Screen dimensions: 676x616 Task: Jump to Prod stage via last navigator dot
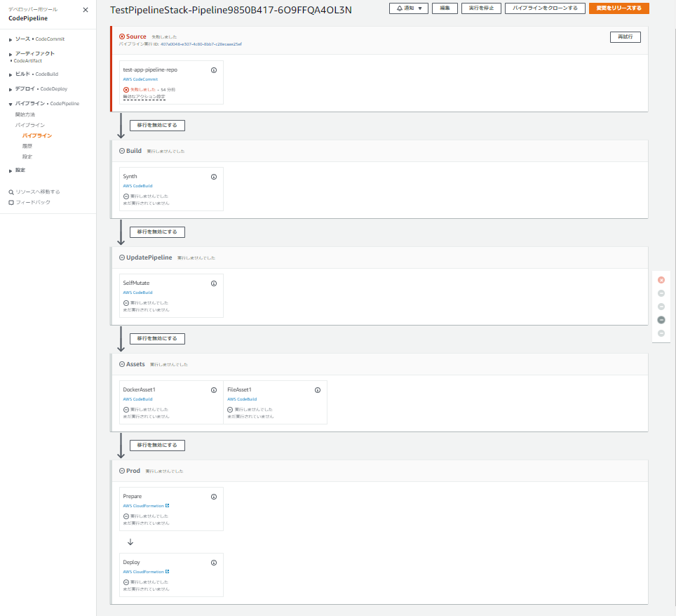[x=661, y=333]
